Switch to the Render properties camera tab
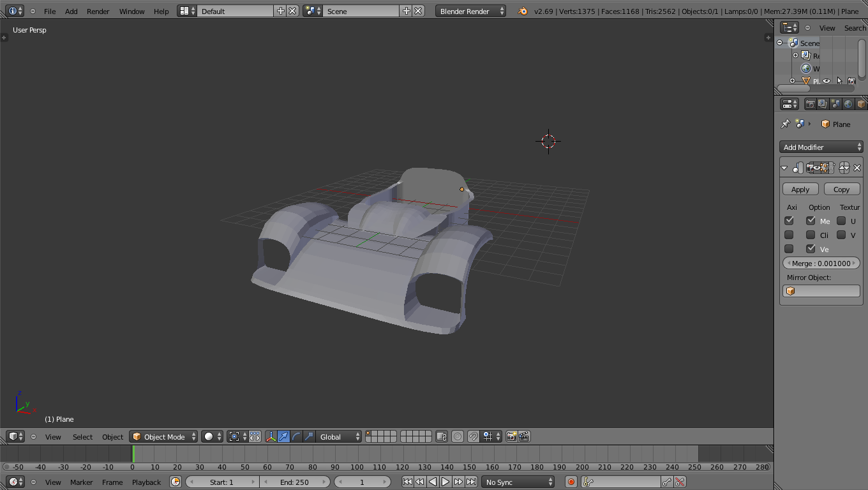Image resolution: width=868 pixels, height=490 pixels. pos(811,104)
